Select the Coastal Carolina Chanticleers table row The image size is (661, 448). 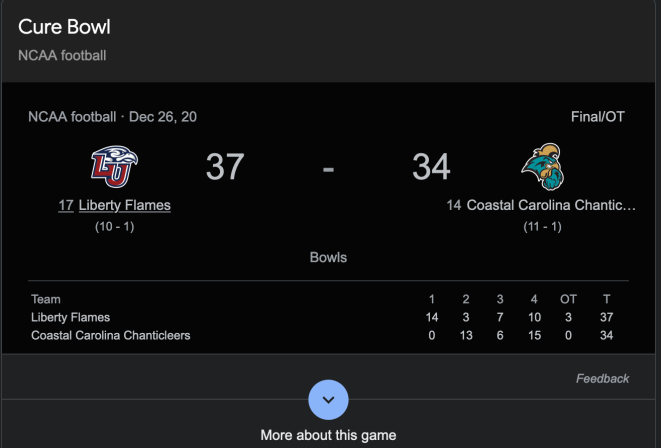click(x=111, y=335)
